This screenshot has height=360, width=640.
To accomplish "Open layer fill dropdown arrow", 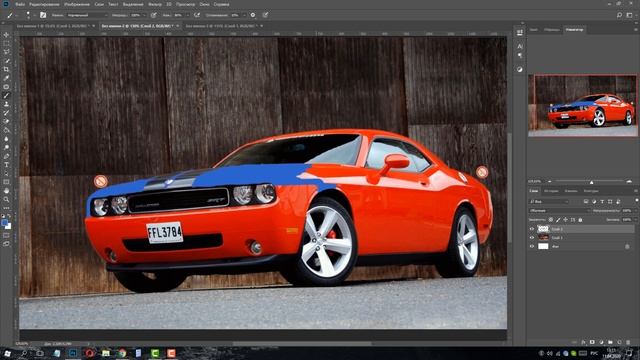I will click(x=635, y=220).
